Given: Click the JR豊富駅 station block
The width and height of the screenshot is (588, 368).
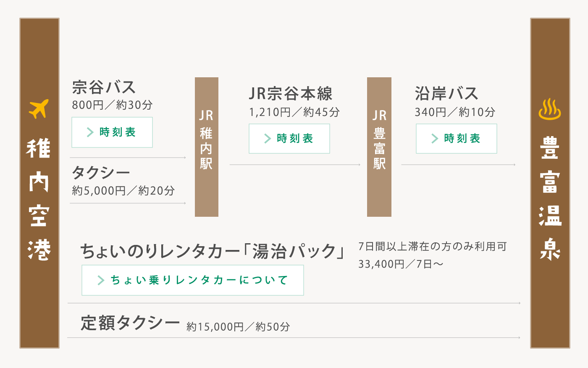Looking at the screenshot, I should pos(379,147).
